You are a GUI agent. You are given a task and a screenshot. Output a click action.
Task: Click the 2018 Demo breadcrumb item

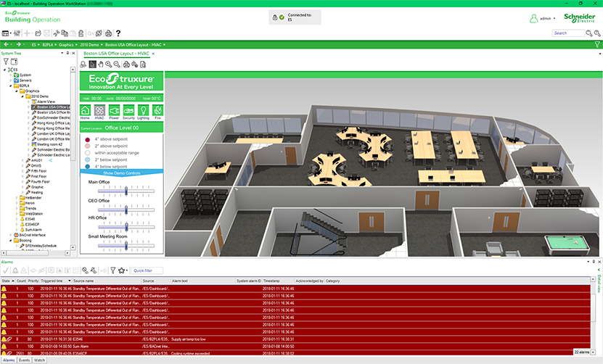pos(89,44)
